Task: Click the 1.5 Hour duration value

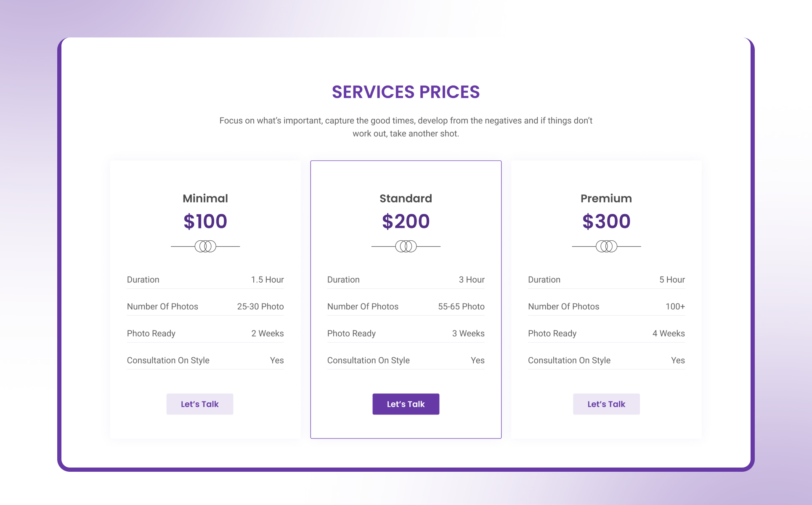Action: pos(267,280)
